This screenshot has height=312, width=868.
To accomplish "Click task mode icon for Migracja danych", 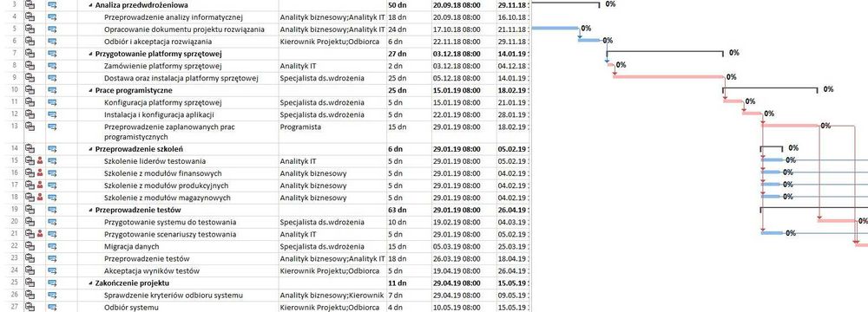I will [53, 246].
